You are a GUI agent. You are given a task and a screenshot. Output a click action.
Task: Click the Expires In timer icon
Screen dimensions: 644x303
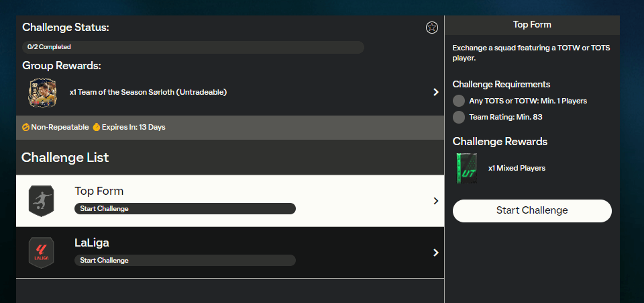point(96,127)
